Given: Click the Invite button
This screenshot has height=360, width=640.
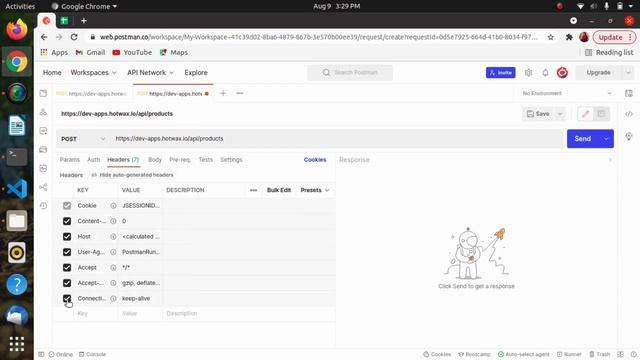Looking at the screenshot, I should tap(500, 73).
